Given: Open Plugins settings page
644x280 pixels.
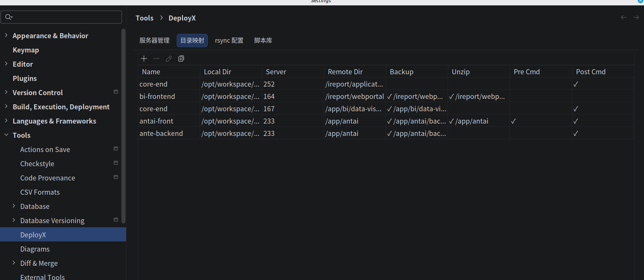Looking at the screenshot, I should coord(25,78).
